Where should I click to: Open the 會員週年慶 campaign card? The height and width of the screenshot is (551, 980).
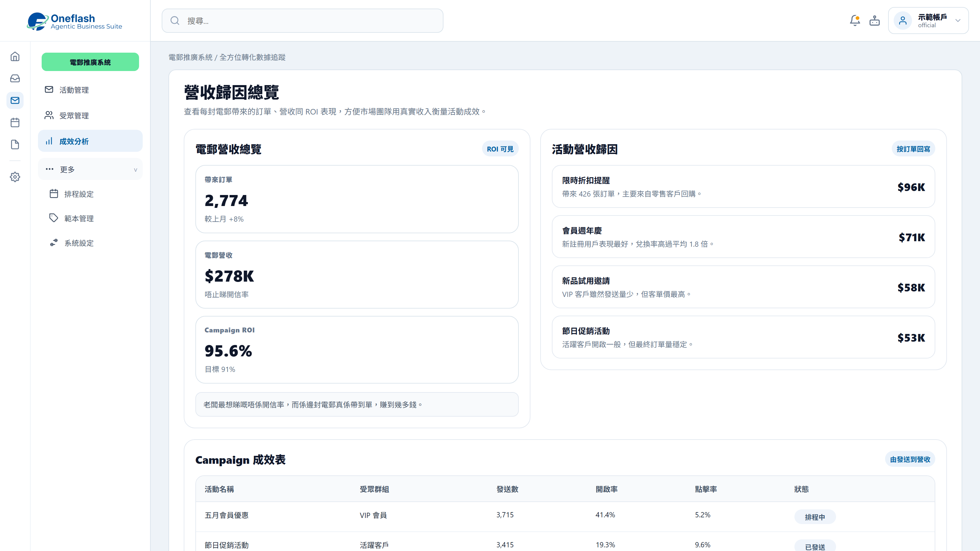click(743, 237)
